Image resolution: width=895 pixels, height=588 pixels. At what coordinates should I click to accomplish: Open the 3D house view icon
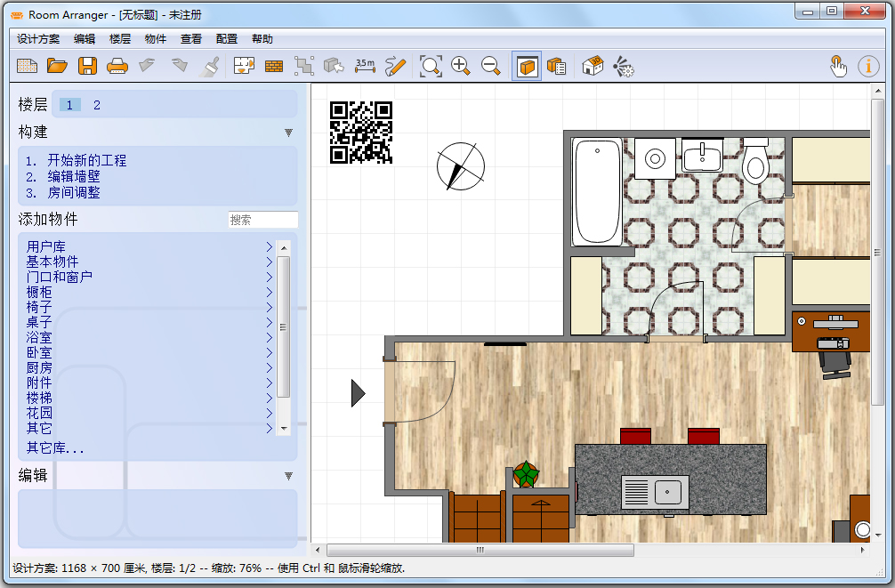(x=593, y=66)
